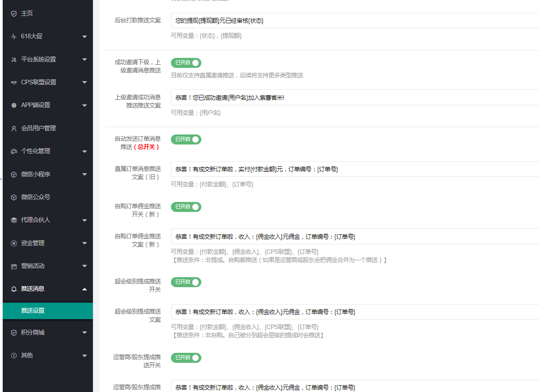Image resolution: width=539 pixels, height=392 pixels.
Task: Expand the 代理合伙人 menu arrow
Action: click(x=85, y=220)
